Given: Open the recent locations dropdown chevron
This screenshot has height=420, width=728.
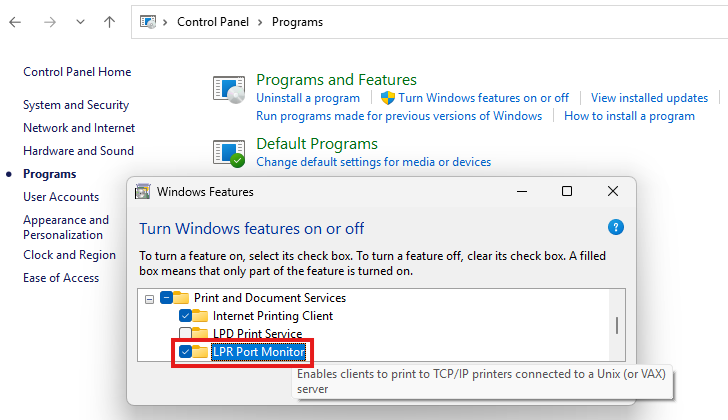Looking at the screenshot, I should [x=80, y=22].
